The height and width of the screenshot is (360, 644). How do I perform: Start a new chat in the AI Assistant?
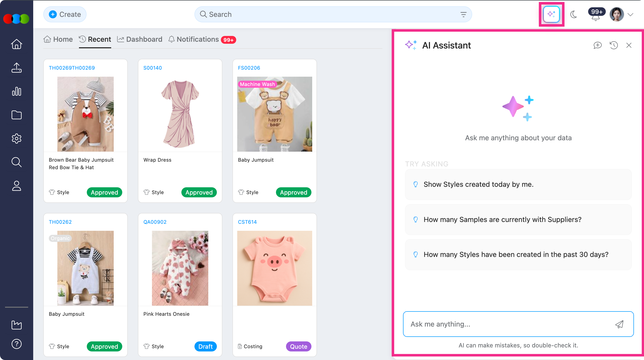[597, 45]
